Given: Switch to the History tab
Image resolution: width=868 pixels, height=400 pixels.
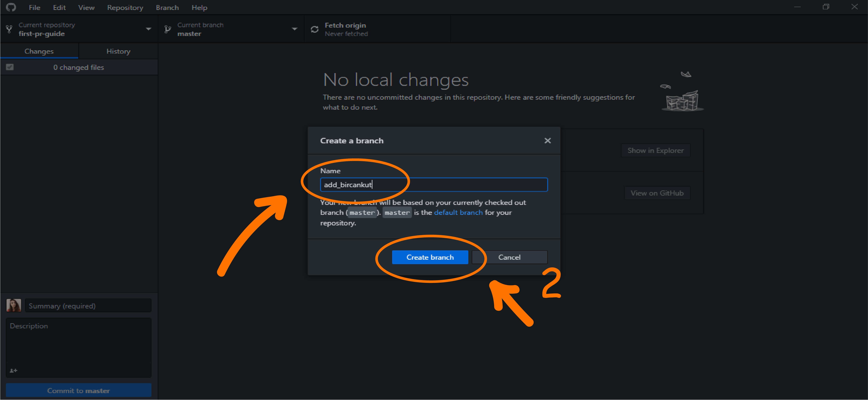Looking at the screenshot, I should point(118,51).
